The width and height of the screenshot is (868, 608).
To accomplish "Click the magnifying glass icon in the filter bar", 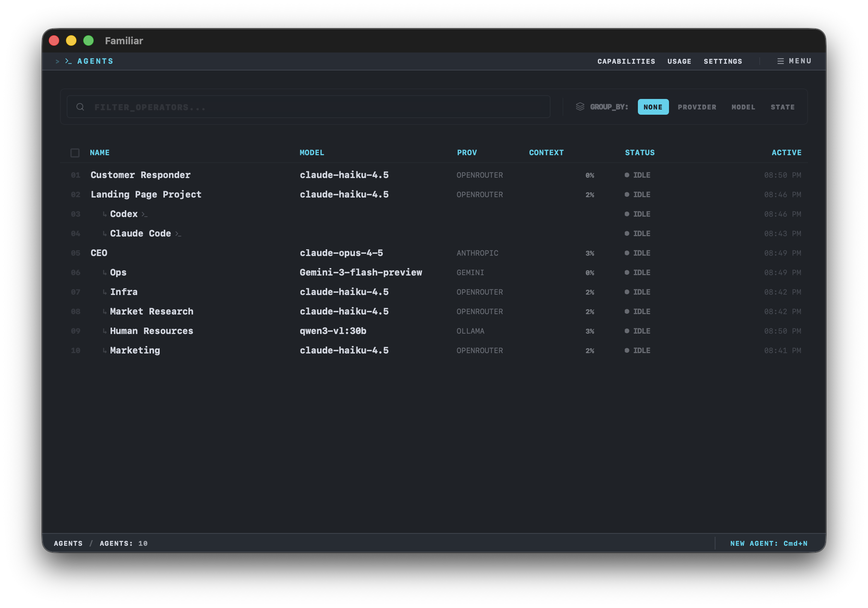I will (80, 106).
